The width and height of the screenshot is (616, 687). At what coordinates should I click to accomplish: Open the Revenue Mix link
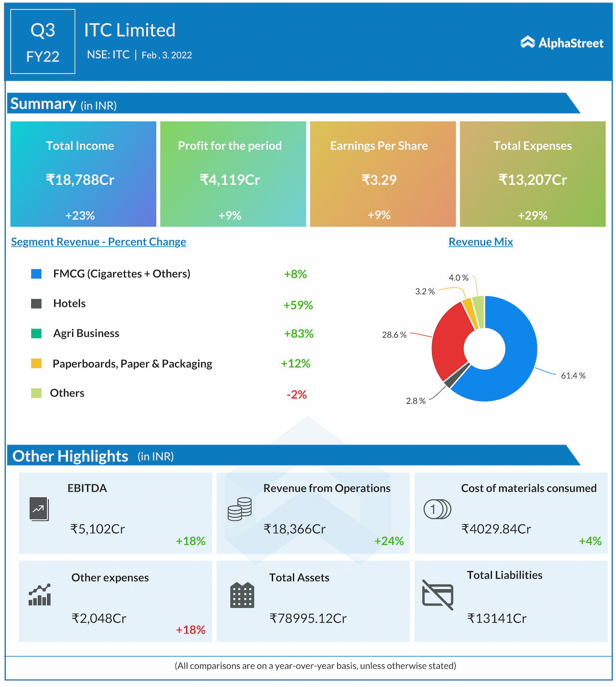pos(480,242)
